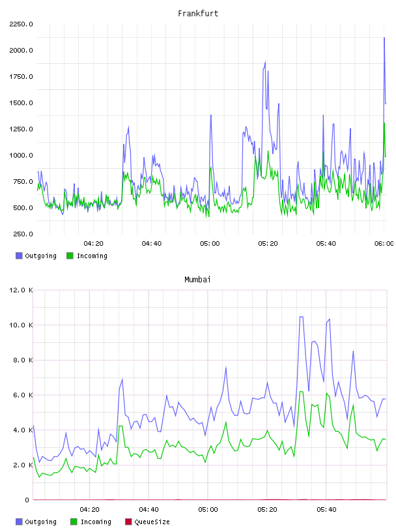Click Frankfurt Outgoing spike near 05:20
Viewport: 396px width, 532px height.
(265, 62)
